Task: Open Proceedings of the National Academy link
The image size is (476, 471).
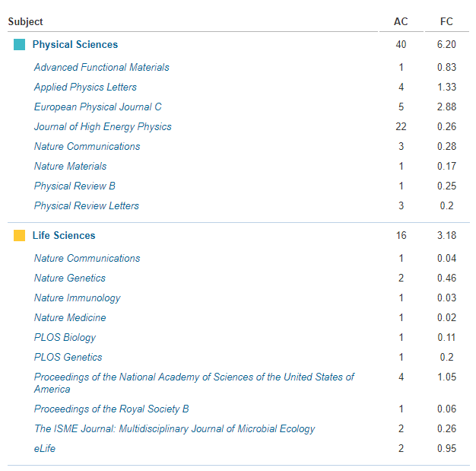Action: (x=194, y=383)
